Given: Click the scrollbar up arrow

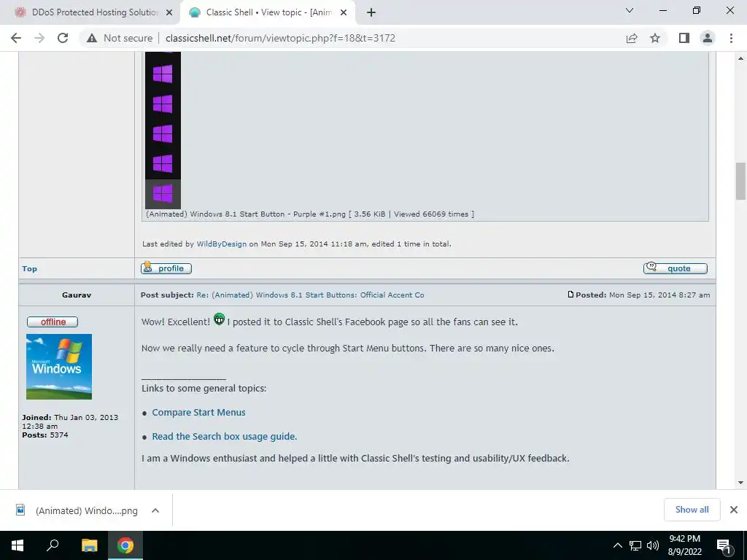Looking at the screenshot, I should point(740,58).
